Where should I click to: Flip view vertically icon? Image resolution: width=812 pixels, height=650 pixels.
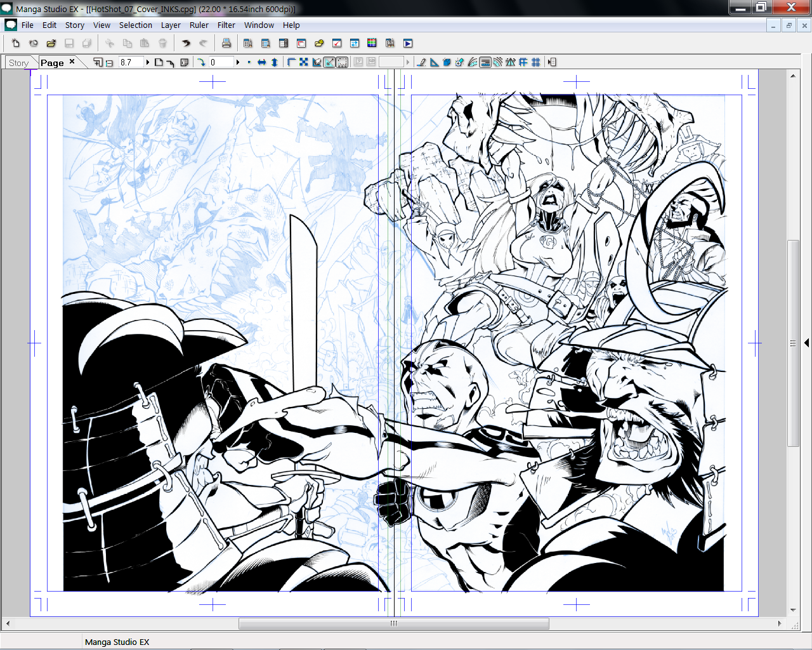(274, 62)
